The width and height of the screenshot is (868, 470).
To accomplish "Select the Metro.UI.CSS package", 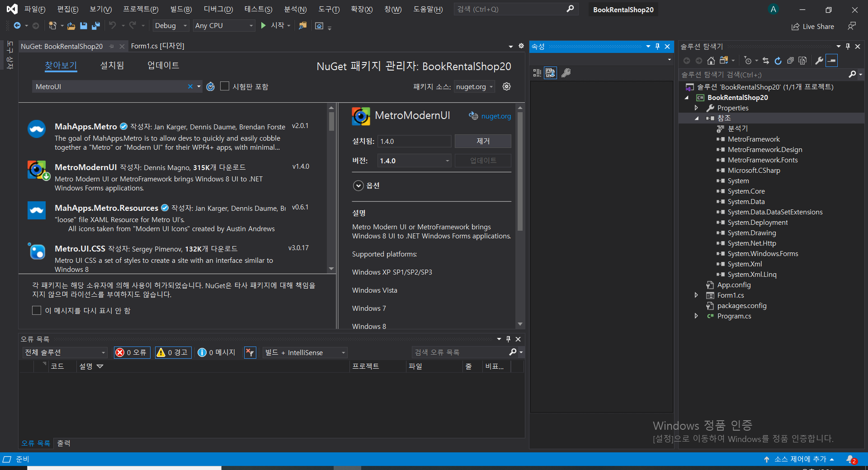I will click(x=172, y=258).
